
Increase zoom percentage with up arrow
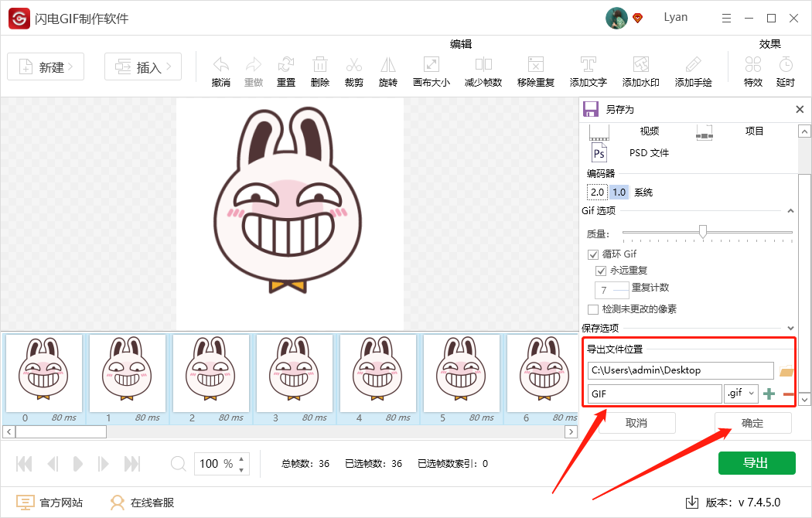[x=241, y=458]
